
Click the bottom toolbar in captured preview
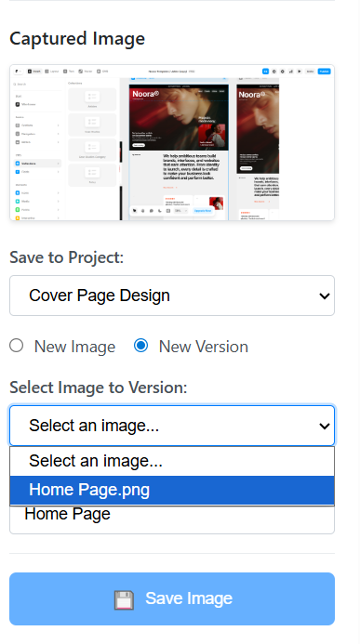point(172,211)
